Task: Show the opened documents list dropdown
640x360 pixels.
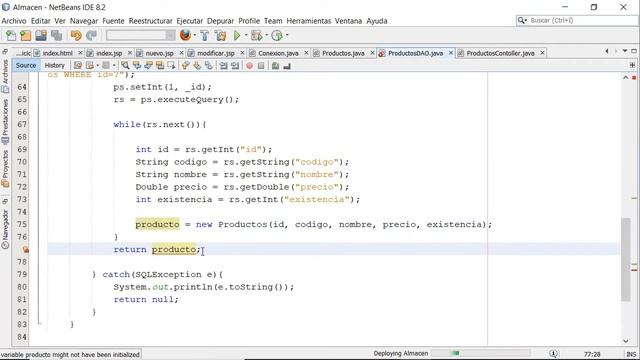Action: (x=625, y=51)
